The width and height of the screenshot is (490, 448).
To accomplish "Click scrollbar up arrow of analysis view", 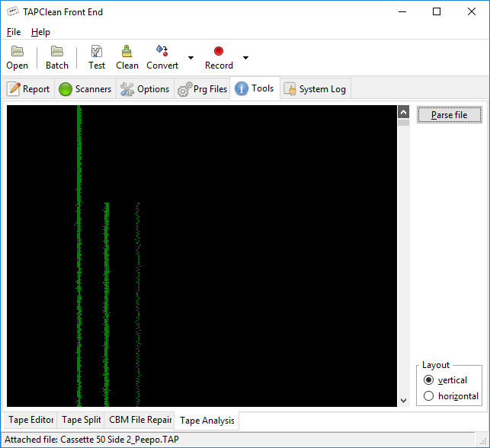I will 403,112.
